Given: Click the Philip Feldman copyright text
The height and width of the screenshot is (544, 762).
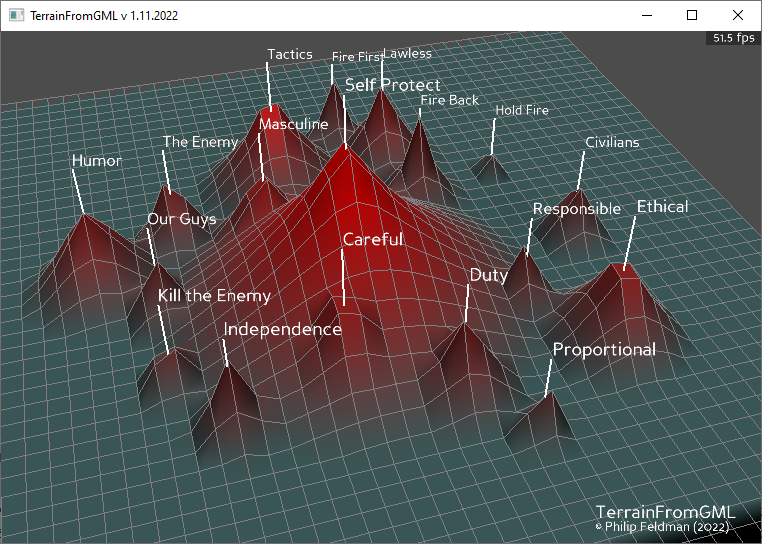Looking at the screenshot, I should coord(662,526).
